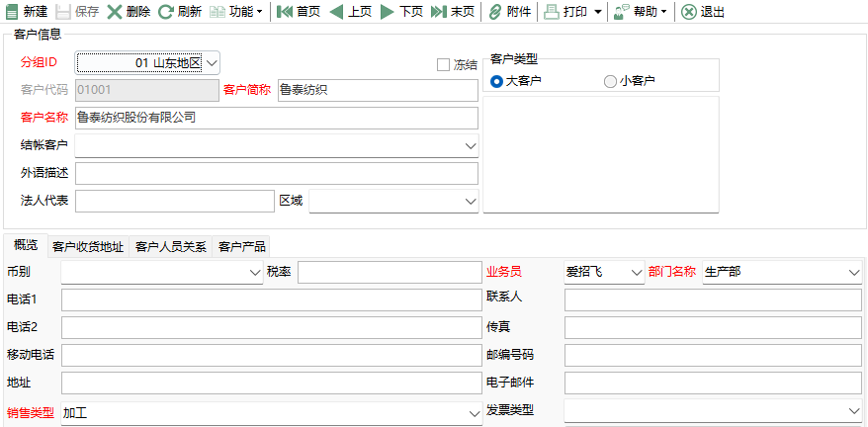Toggle the 冻结 checkbox

pos(444,65)
